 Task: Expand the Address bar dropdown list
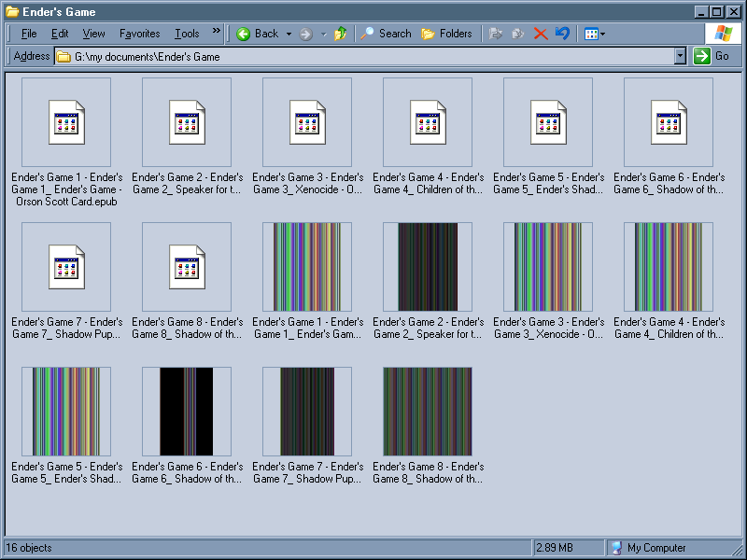[681, 56]
